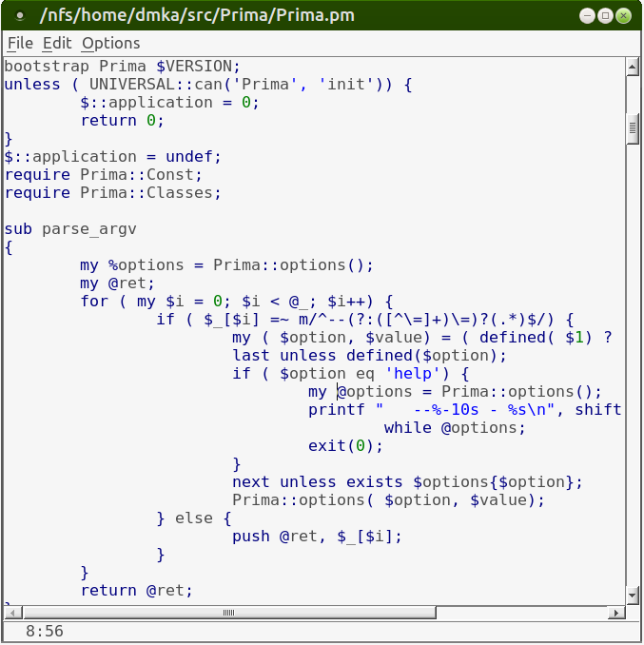Screen dimensions: 644x645
Task: Click 'next unless exists $options{$option};' line
Action: [x=407, y=482]
